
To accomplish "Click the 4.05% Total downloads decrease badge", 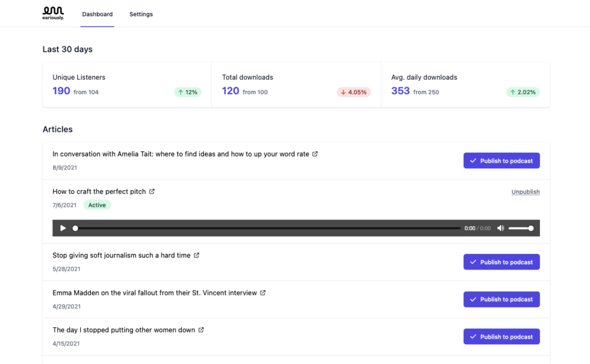I will (x=354, y=92).
